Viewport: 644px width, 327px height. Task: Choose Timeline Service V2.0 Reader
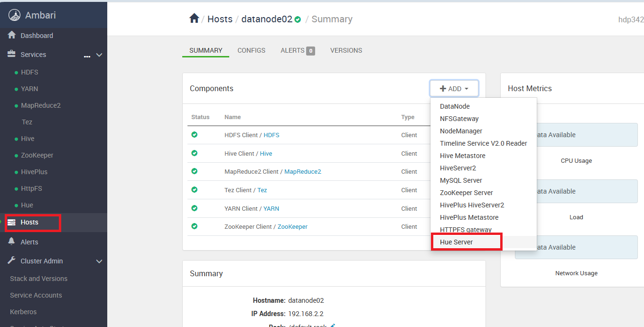point(484,143)
